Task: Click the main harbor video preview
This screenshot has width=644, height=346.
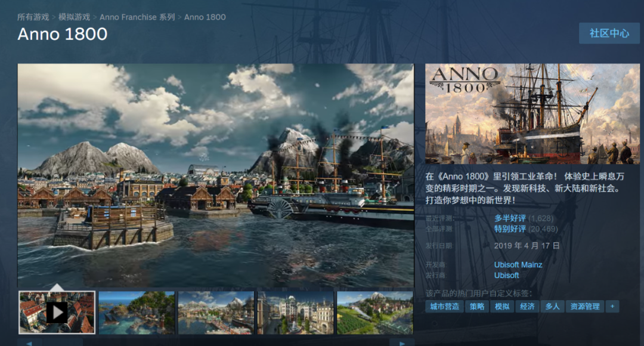Action: point(216,175)
